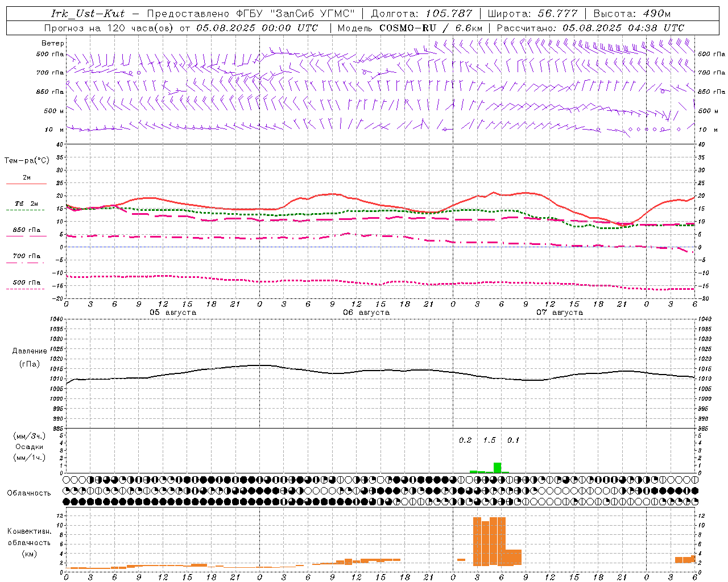The image size is (728, 582).
Task: Select the model name COSMO-RU / 6.6км
Action: (x=431, y=28)
